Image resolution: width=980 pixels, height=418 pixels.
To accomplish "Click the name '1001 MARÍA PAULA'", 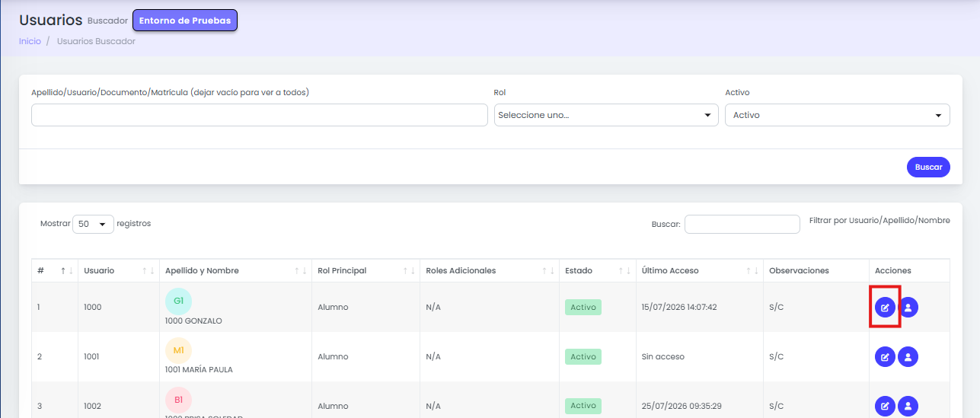I will coord(199,370).
